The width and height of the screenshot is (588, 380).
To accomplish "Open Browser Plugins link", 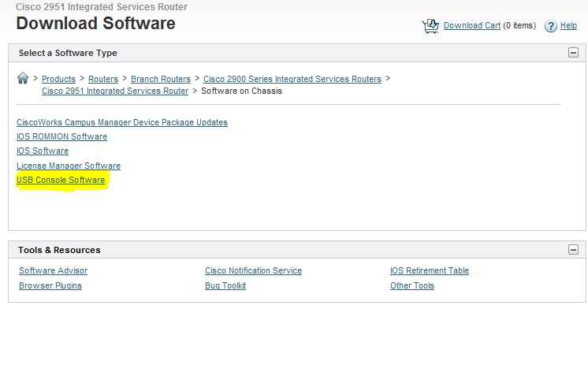I will point(50,286).
